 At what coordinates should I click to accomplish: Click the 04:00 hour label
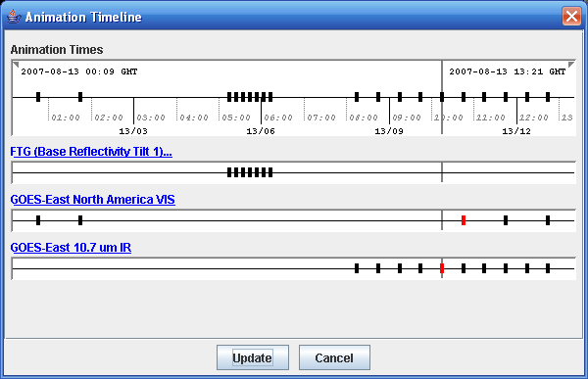coord(193,118)
